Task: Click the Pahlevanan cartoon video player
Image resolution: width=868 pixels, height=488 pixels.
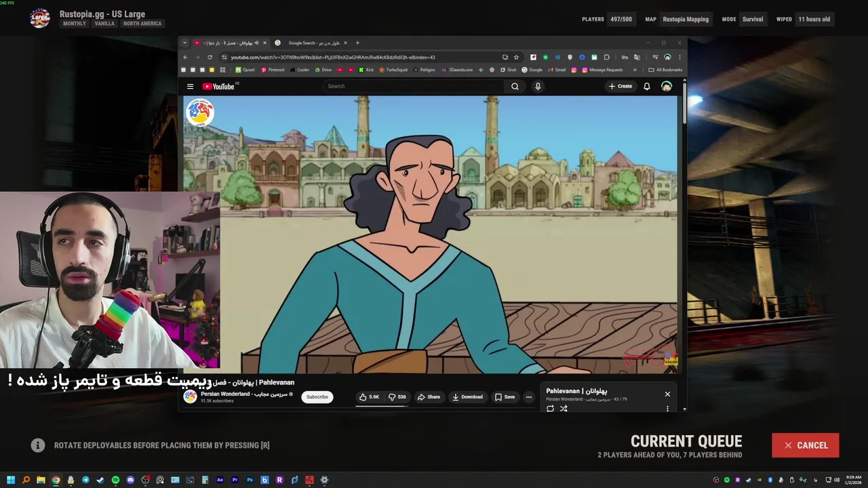Action: 430,235
